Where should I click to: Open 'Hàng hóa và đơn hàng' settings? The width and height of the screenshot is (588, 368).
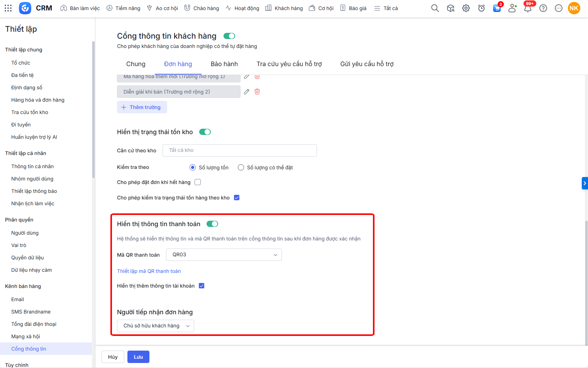(x=38, y=100)
